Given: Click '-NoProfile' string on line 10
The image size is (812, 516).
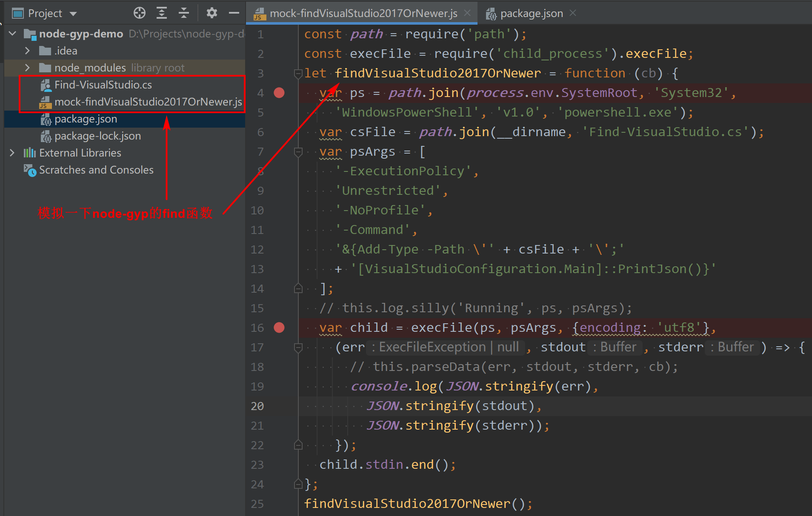Looking at the screenshot, I should pos(380,210).
